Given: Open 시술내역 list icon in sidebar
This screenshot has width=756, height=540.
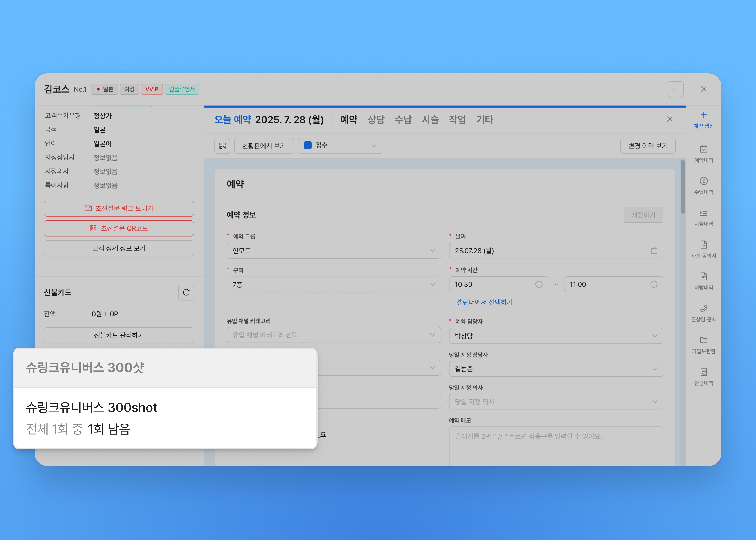Looking at the screenshot, I should pos(703,213).
